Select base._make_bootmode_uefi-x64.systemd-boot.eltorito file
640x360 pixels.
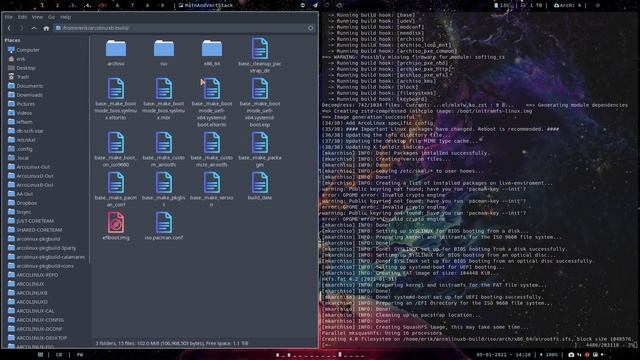pos(212,102)
